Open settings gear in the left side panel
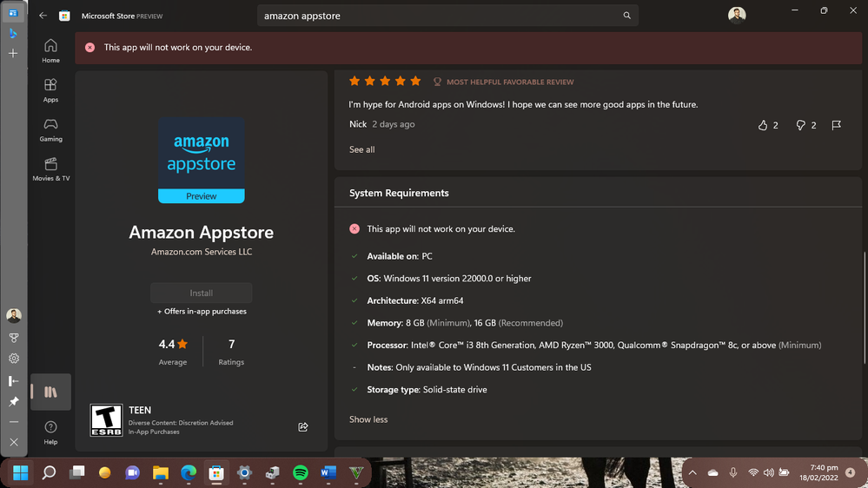 (14, 359)
